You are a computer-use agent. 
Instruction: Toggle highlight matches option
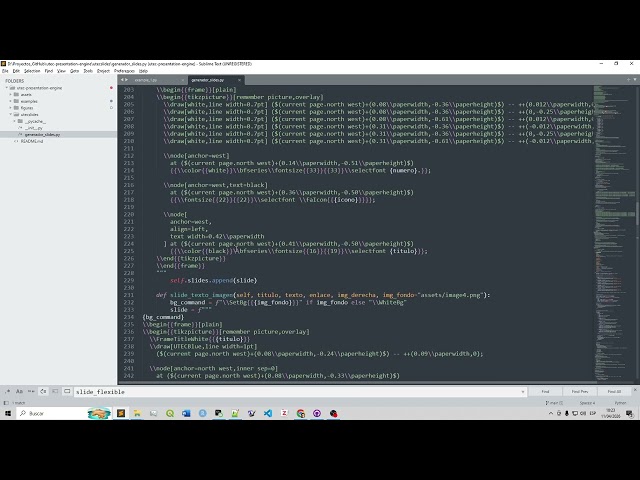(x=67, y=391)
